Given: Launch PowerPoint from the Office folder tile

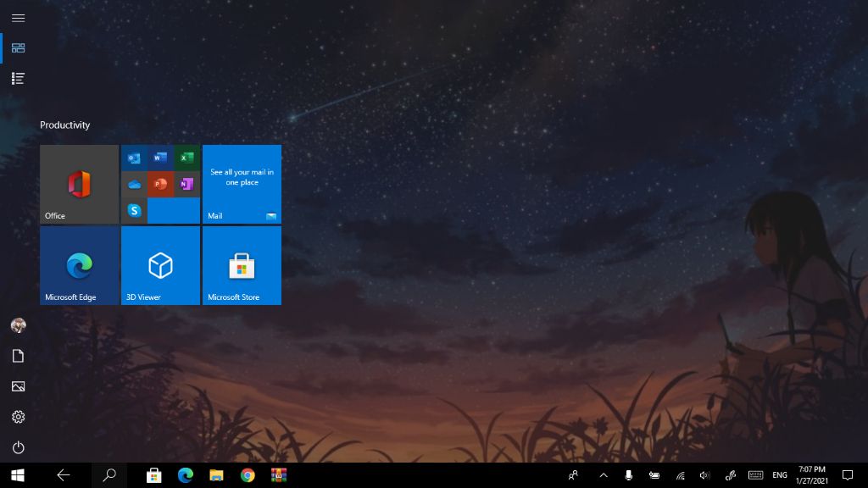Looking at the screenshot, I should click(x=160, y=185).
